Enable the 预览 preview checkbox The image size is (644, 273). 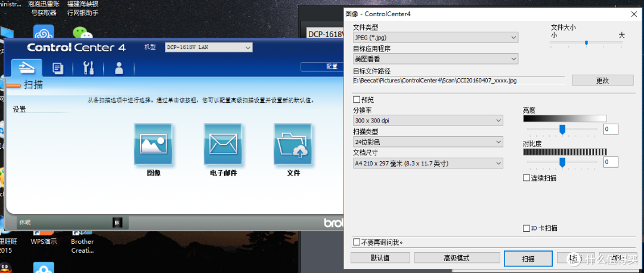coord(357,99)
